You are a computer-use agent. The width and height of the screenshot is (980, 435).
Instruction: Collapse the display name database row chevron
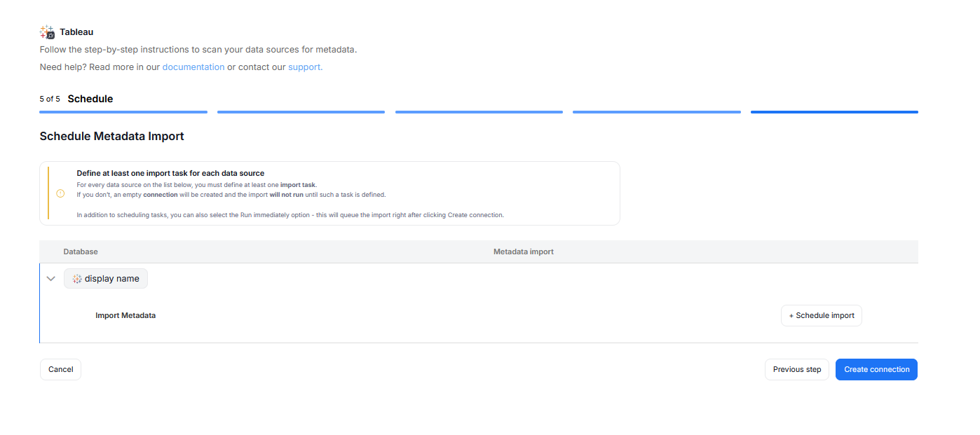[x=50, y=279]
